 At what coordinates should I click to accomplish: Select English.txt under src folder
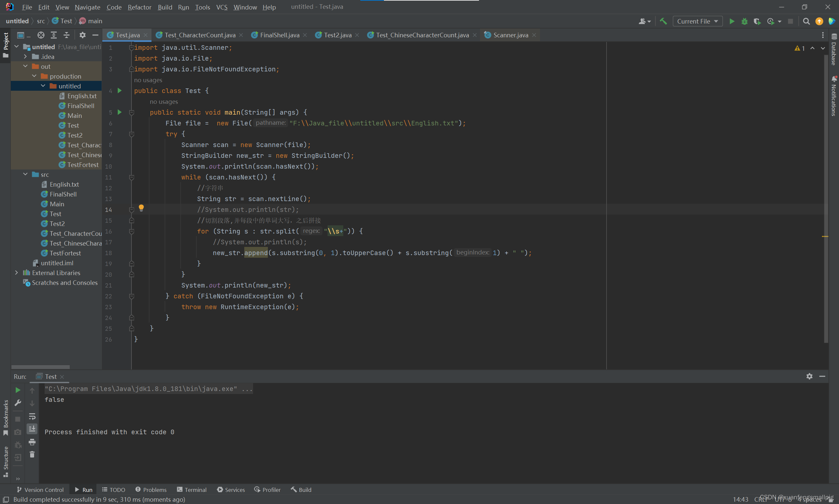[x=64, y=184]
